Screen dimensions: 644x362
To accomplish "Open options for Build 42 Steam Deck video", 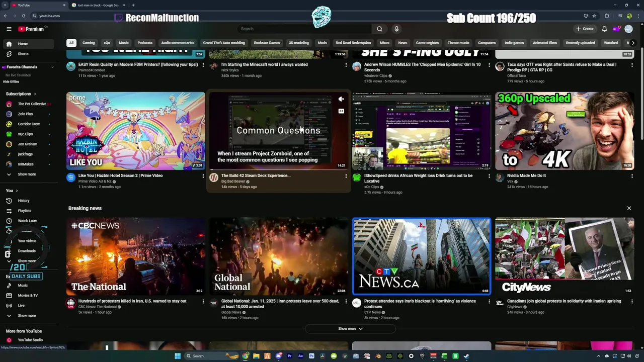I will tap(346, 176).
